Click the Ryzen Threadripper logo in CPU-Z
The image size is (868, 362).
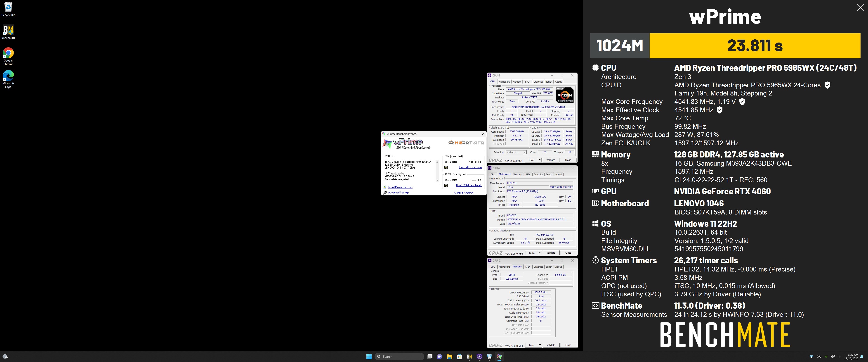[x=564, y=95]
